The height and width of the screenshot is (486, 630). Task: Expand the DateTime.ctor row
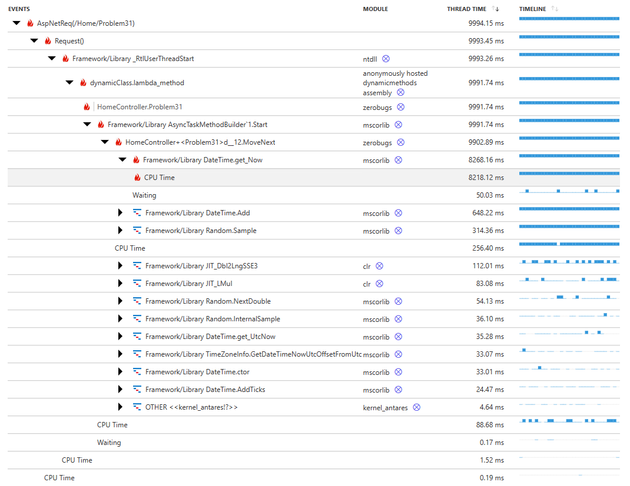tap(120, 372)
